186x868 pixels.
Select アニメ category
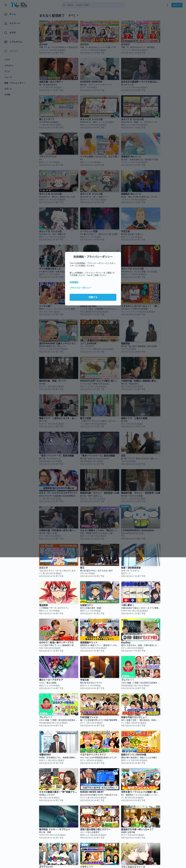click(7, 71)
